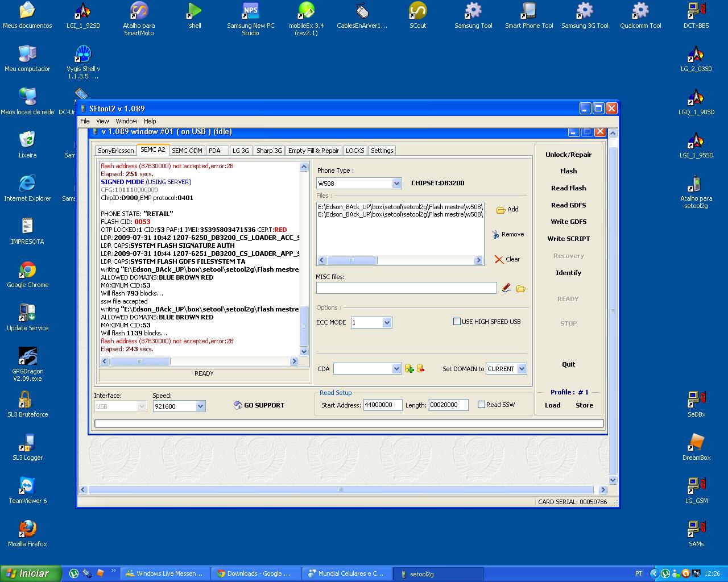
Task: Switch to the Settings tab
Action: (382, 151)
